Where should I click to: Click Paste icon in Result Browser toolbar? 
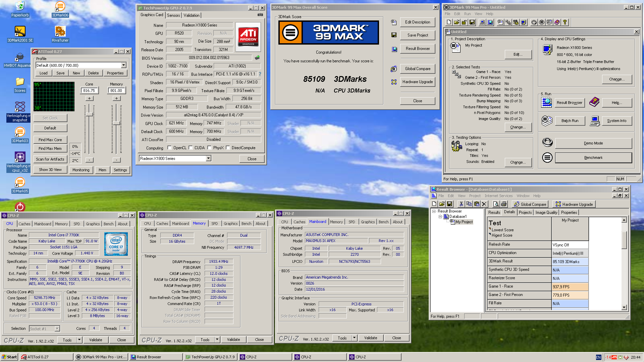click(x=477, y=204)
